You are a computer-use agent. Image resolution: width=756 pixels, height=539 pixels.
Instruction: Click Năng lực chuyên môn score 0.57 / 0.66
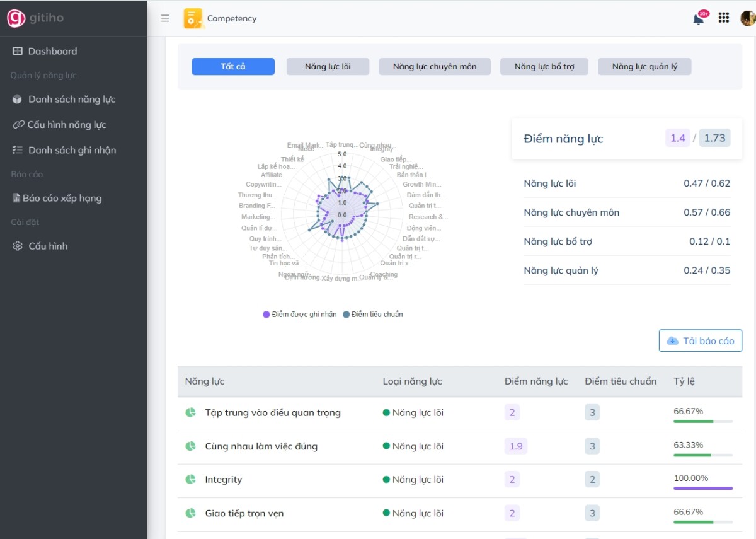pos(707,212)
